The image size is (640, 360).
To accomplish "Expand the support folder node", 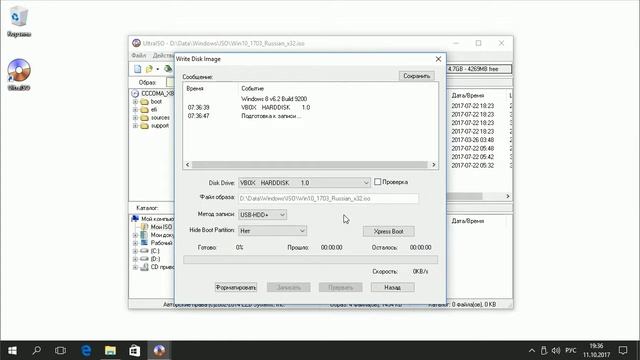I will click(135, 126).
